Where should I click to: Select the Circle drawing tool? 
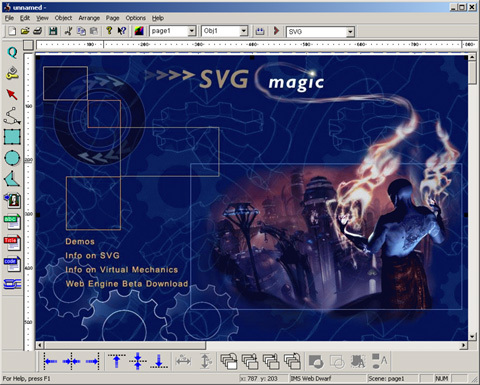[12, 158]
